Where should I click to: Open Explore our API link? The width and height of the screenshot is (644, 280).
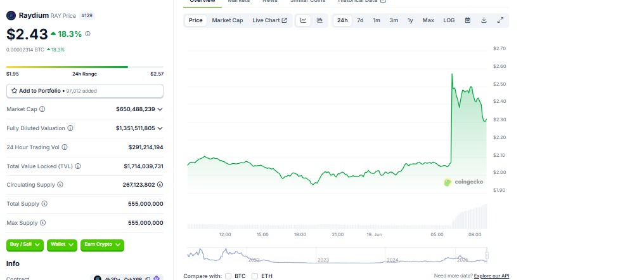(x=491, y=276)
